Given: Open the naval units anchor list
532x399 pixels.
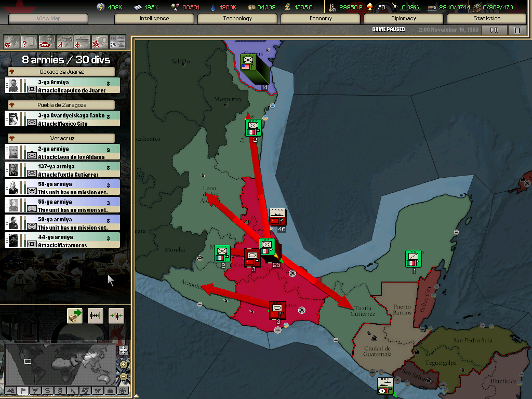Looking at the screenshot, I should click(x=82, y=41).
